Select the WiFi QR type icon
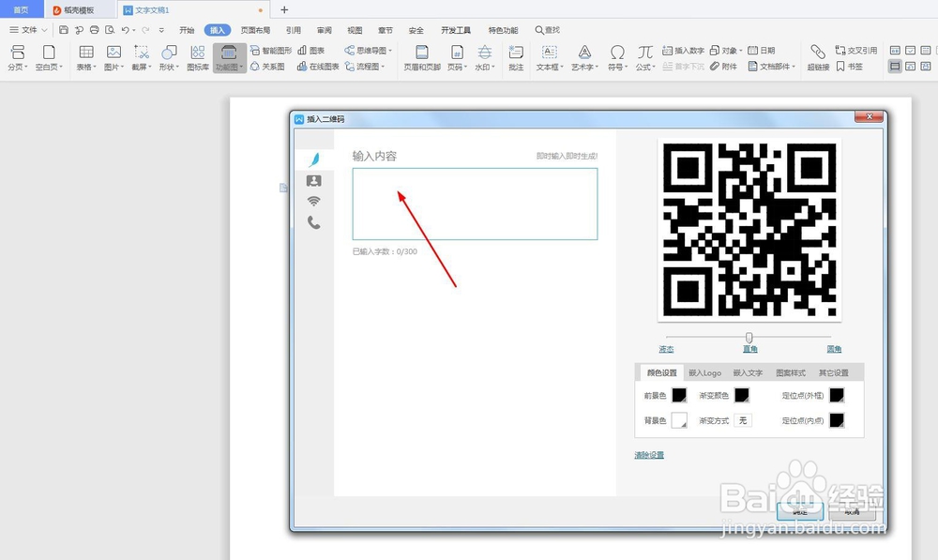938x560 pixels. coord(313,201)
